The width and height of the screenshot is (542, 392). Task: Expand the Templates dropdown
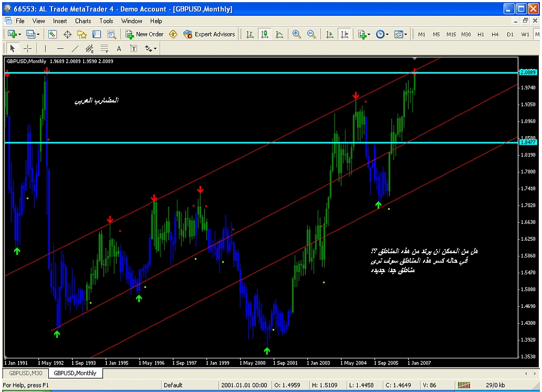click(401, 34)
